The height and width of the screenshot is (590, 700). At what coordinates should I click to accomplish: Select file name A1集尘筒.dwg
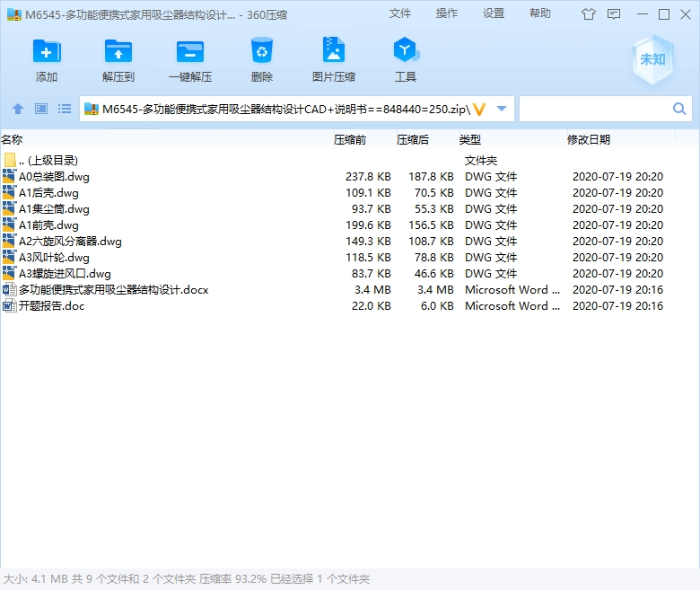click(x=54, y=208)
